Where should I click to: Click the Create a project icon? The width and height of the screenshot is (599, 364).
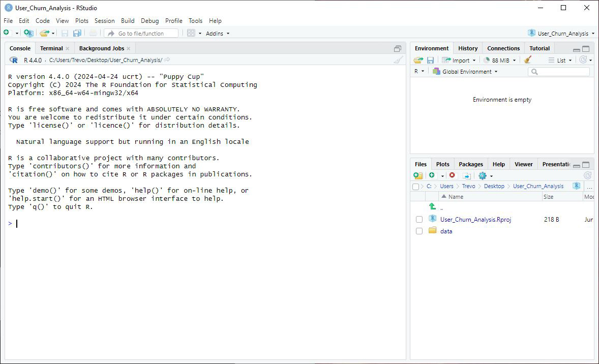click(x=28, y=33)
